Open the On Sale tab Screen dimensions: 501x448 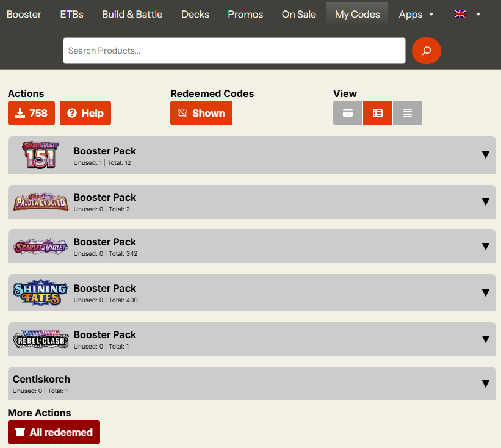tap(299, 14)
